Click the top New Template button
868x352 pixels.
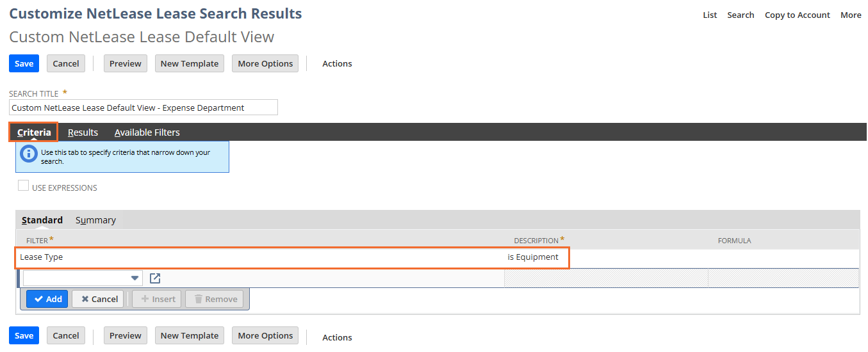[190, 63]
